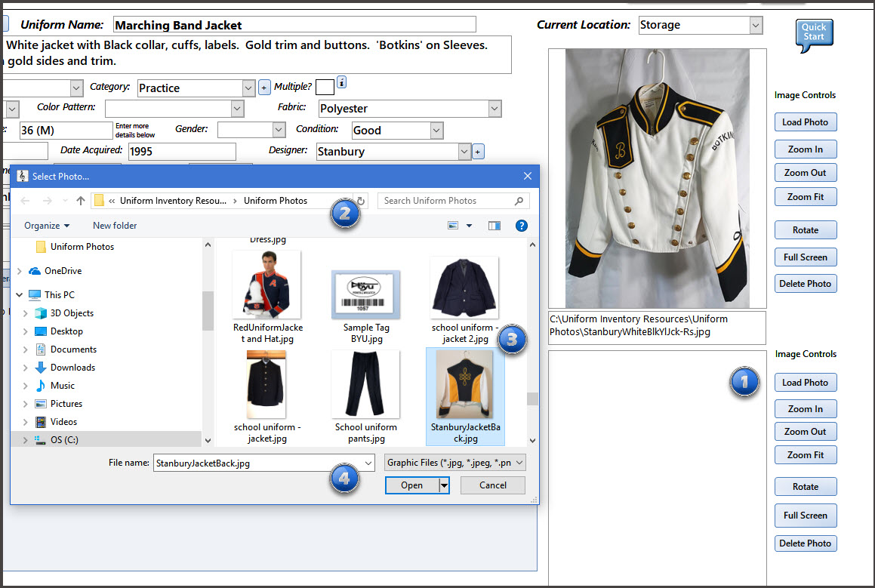Check the Multiple? checkbox
Screen dimensions: 875x588
point(325,87)
